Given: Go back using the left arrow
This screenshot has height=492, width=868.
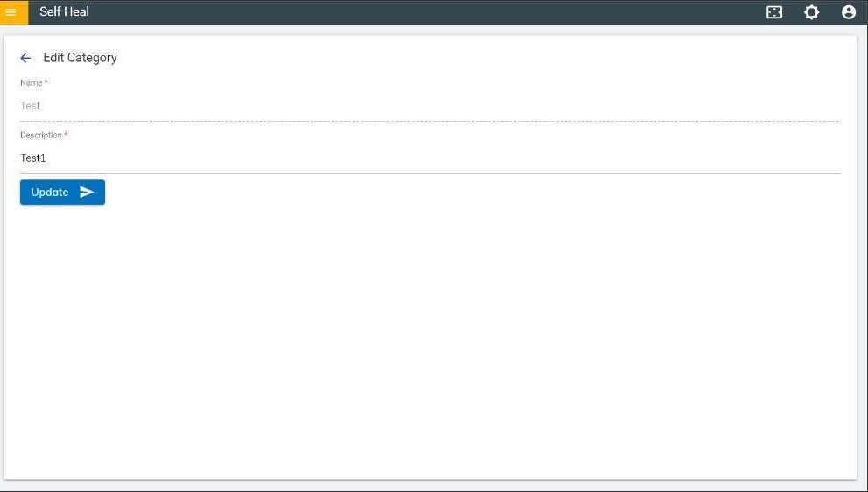Looking at the screenshot, I should [x=25, y=58].
